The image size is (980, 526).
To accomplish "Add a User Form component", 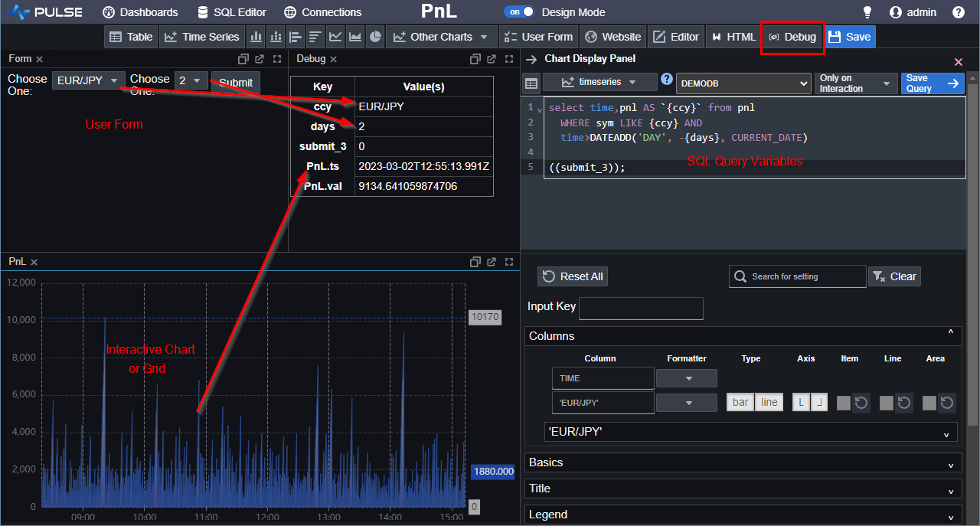I will (539, 37).
